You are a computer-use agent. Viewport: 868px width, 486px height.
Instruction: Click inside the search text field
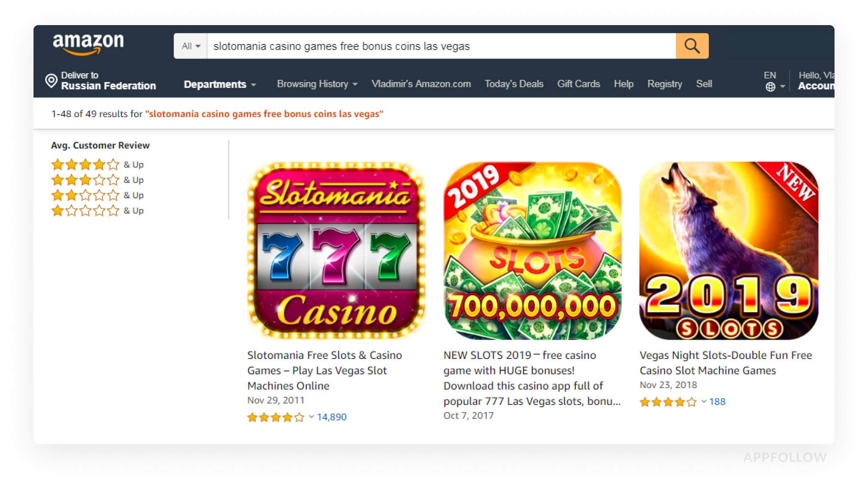(x=441, y=46)
